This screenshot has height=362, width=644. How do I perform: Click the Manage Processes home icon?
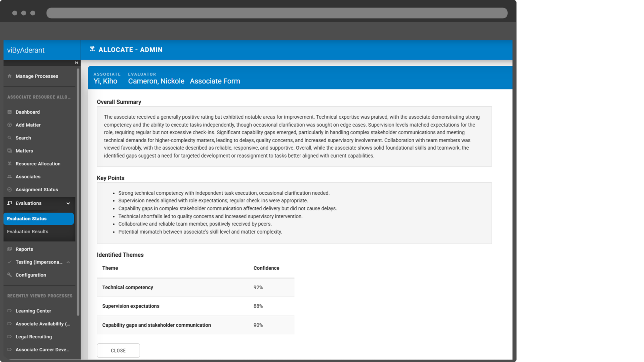tap(10, 76)
